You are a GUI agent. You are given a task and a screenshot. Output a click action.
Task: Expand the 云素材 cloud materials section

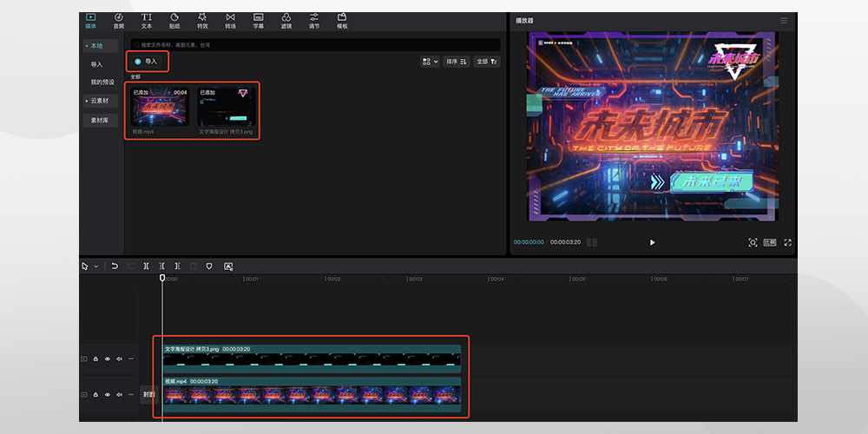(100, 101)
